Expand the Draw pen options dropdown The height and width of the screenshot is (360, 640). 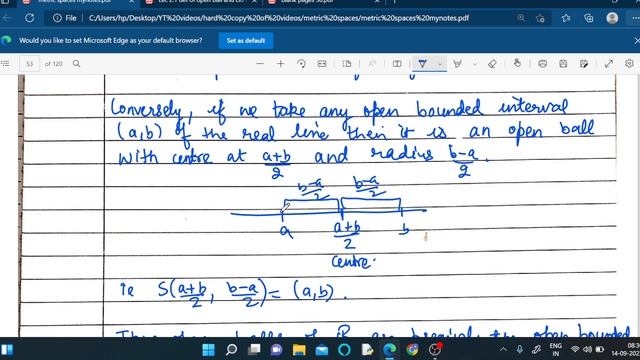click(x=440, y=64)
